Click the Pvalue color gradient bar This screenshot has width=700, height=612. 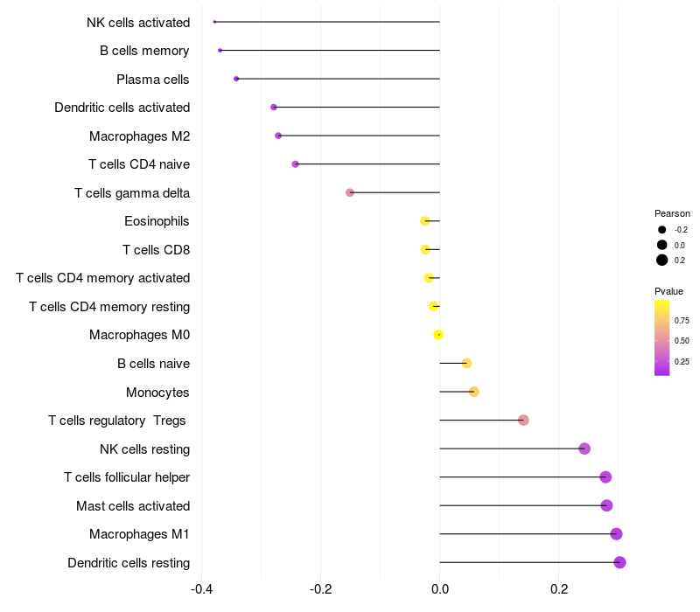click(x=662, y=338)
